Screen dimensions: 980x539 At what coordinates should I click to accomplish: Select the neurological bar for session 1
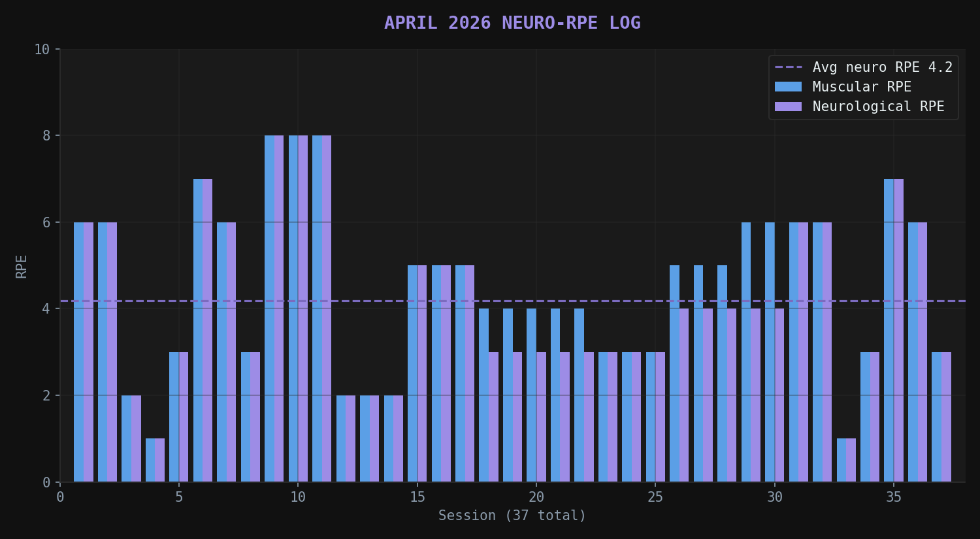[88, 352]
